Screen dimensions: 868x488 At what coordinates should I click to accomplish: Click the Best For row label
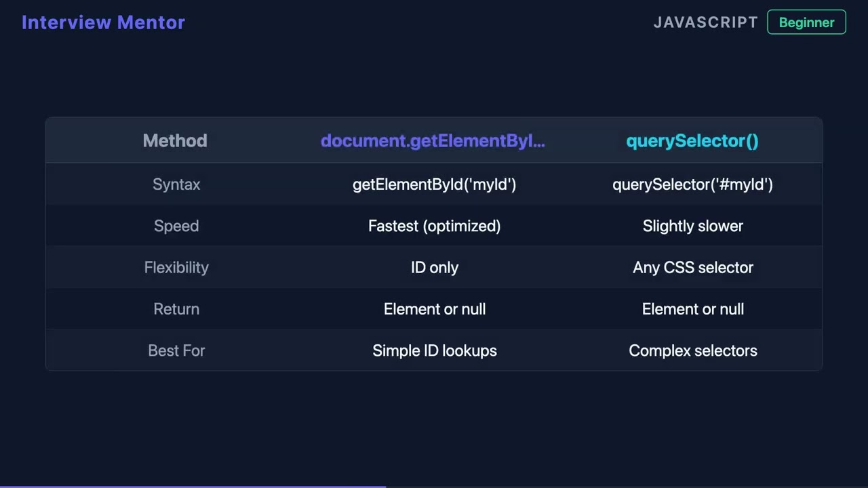[x=176, y=350]
